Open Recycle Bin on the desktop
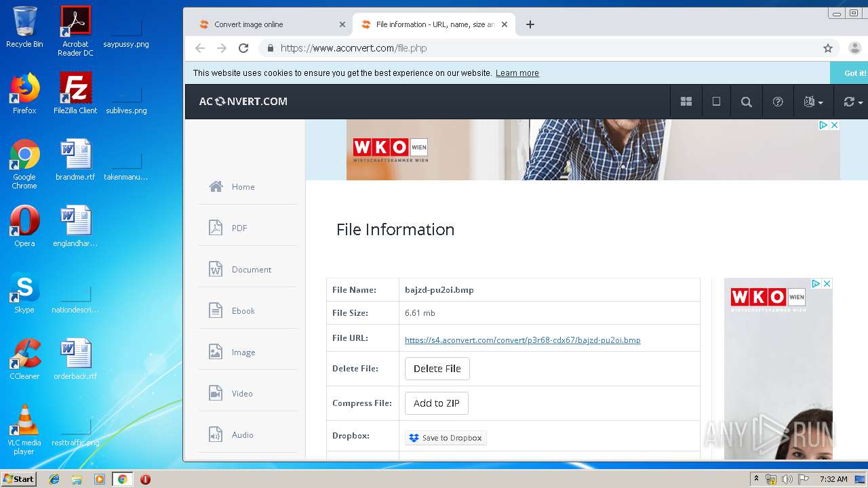 coord(24,27)
